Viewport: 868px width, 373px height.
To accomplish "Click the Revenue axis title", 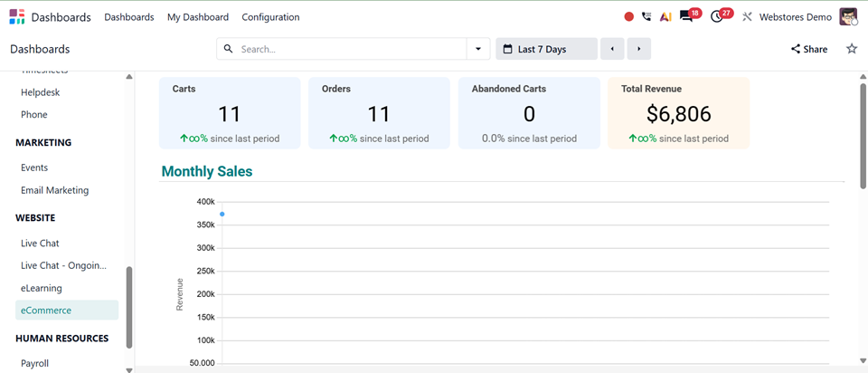I will tap(179, 294).
